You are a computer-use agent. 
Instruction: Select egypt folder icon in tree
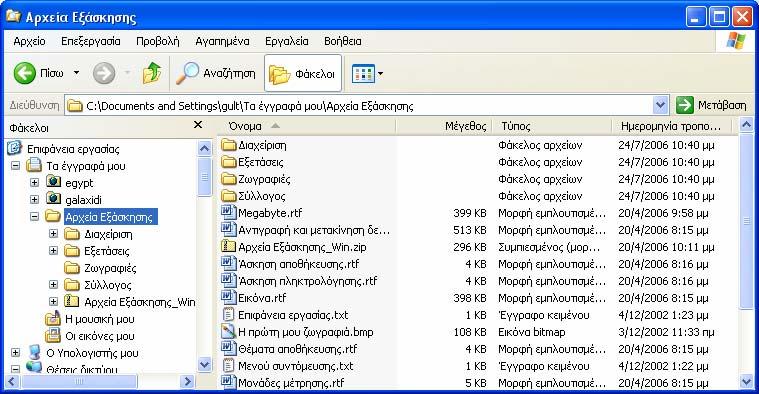click(x=53, y=182)
